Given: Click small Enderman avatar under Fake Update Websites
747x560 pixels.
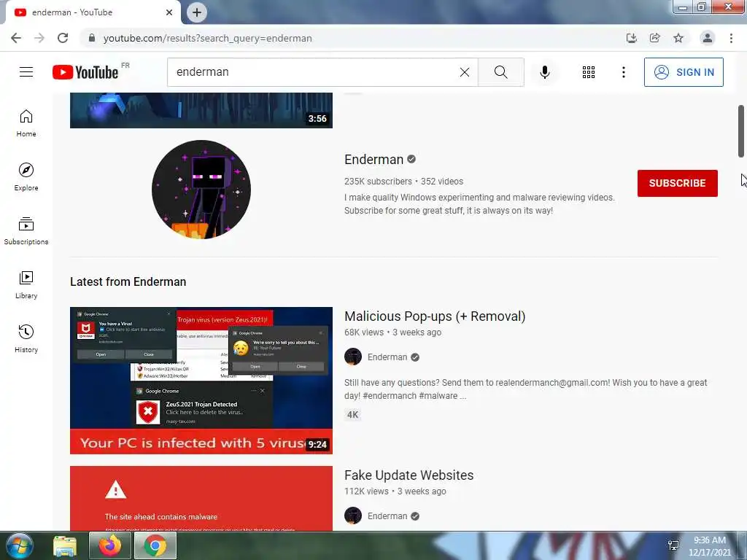Looking at the screenshot, I should click(353, 516).
